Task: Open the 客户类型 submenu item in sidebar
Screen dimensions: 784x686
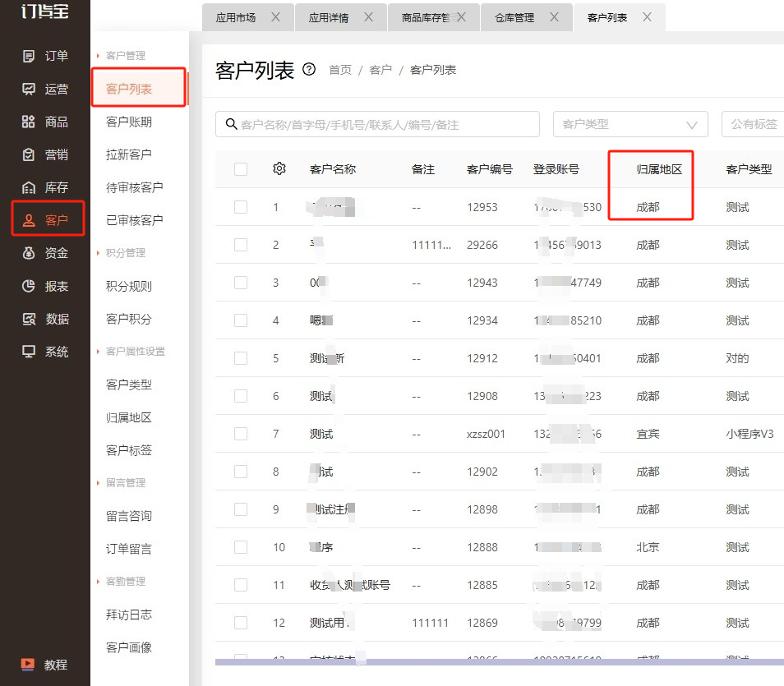Action: tap(129, 384)
